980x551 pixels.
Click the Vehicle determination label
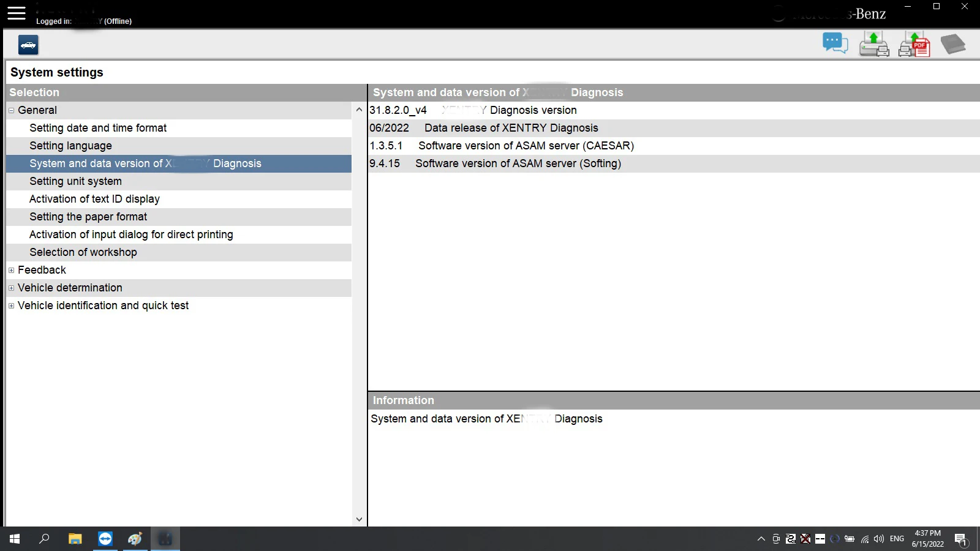coord(70,288)
